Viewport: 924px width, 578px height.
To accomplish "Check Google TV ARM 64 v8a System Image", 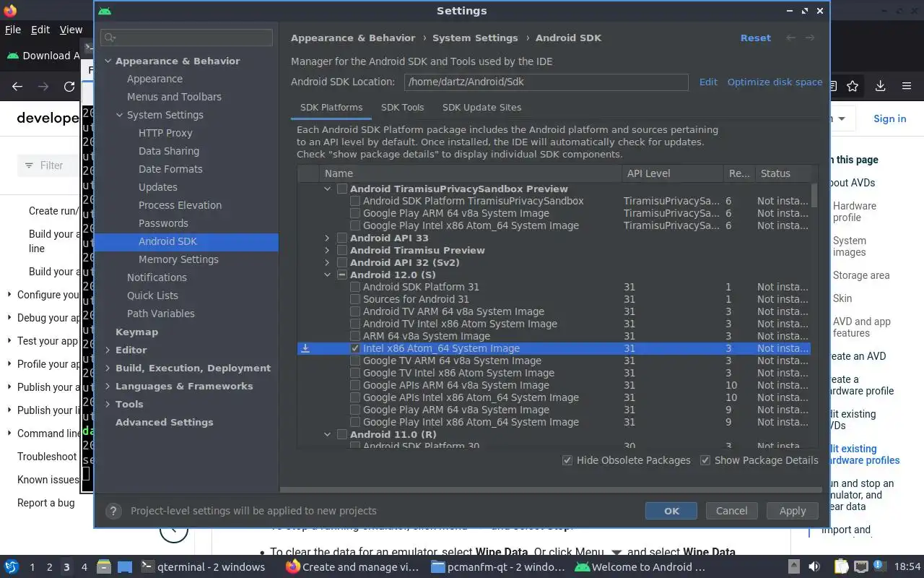I will pos(355,361).
